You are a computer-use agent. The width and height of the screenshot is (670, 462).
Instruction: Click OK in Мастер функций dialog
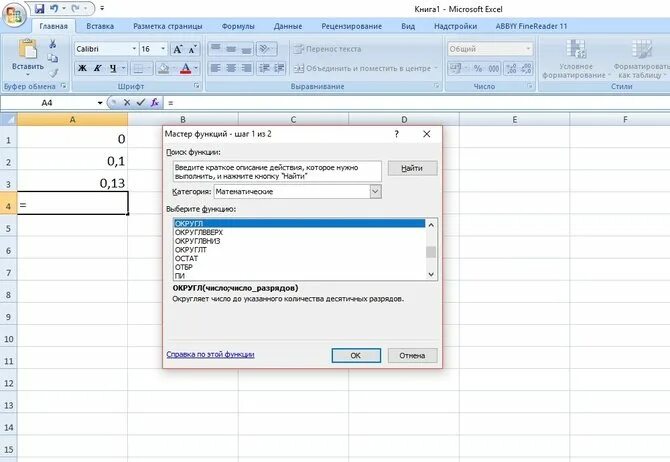click(356, 356)
